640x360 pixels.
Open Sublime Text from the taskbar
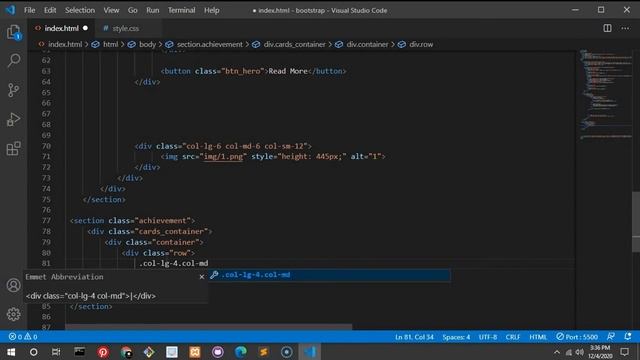(x=264, y=352)
